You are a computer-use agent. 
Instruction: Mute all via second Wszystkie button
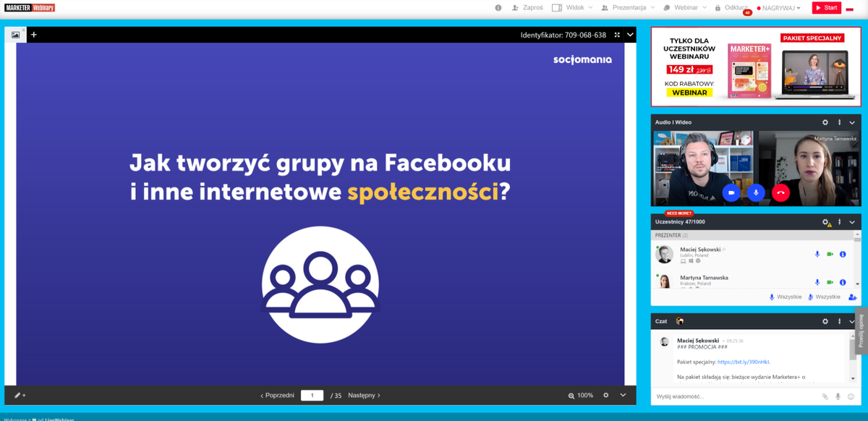(824, 297)
